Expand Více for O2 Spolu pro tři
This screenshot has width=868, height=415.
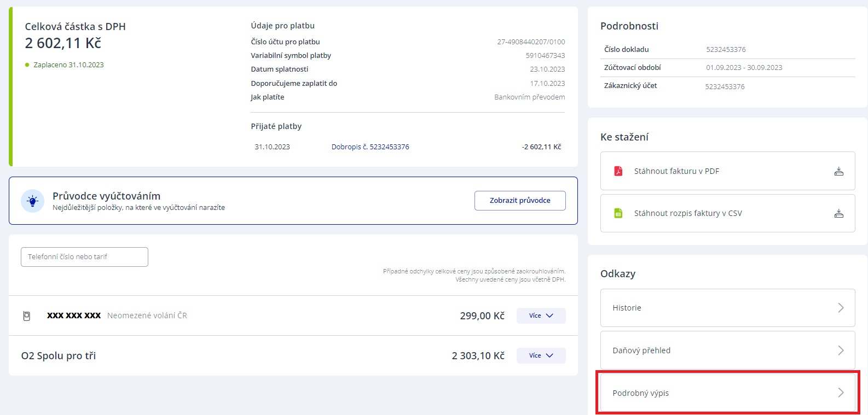(x=541, y=355)
